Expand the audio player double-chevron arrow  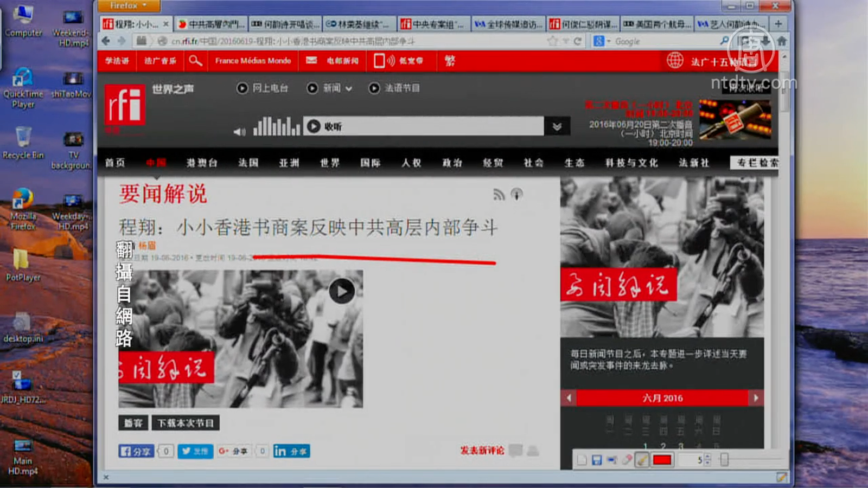(557, 126)
